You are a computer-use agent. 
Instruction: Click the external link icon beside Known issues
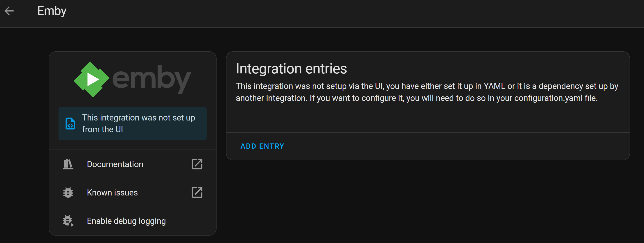click(x=197, y=193)
